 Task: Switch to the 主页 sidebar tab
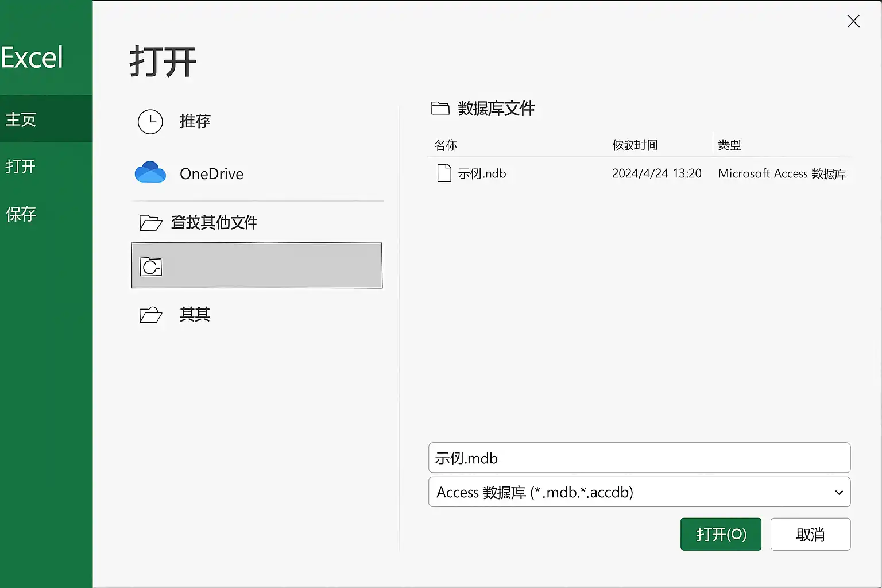(21, 119)
